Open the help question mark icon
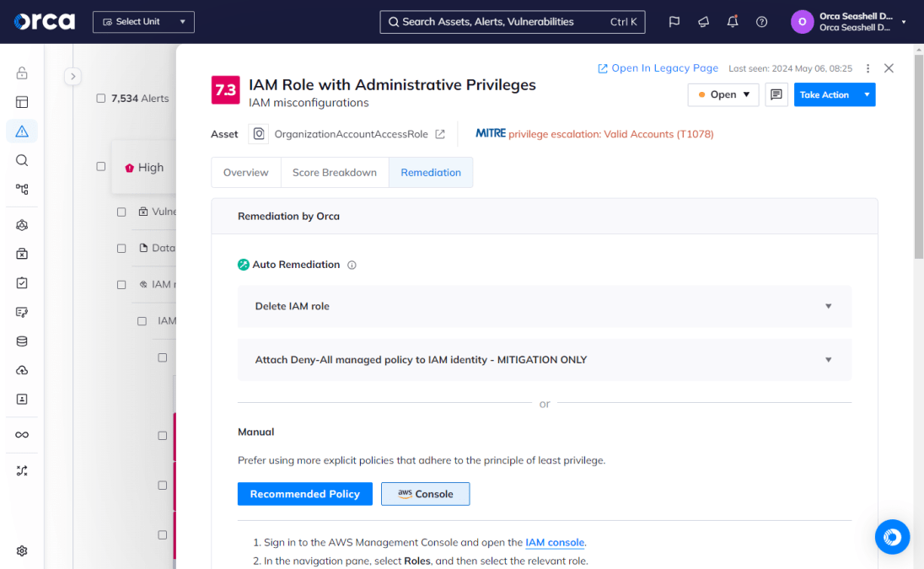Viewport: 924px width, 569px height. point(762,22)
